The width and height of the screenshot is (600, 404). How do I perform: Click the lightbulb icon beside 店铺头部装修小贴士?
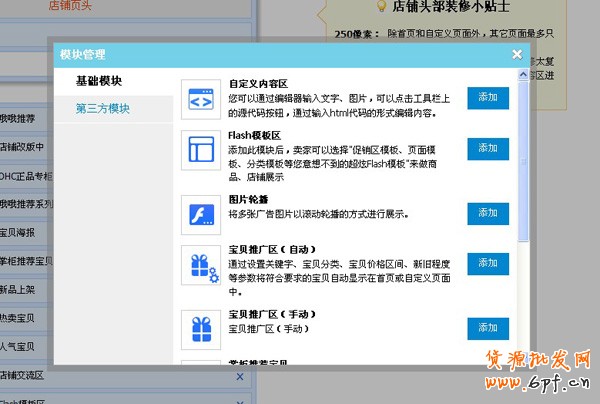pos(381,6)
